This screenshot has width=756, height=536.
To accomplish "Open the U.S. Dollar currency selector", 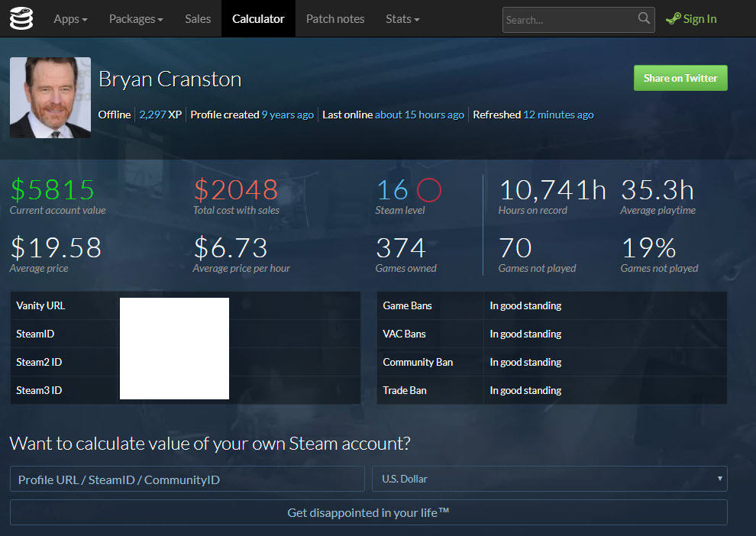I will coord(549,479).
